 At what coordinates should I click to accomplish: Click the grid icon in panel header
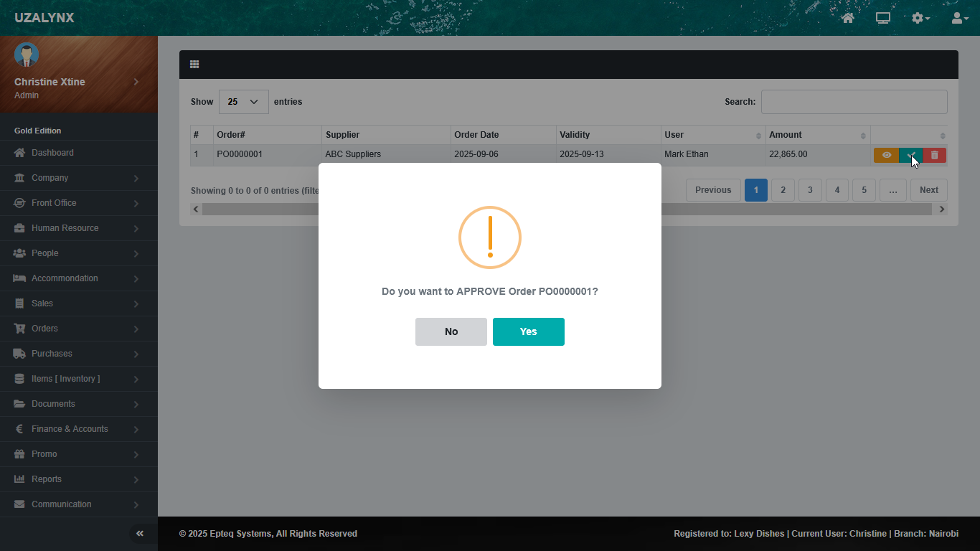[194, 65]
